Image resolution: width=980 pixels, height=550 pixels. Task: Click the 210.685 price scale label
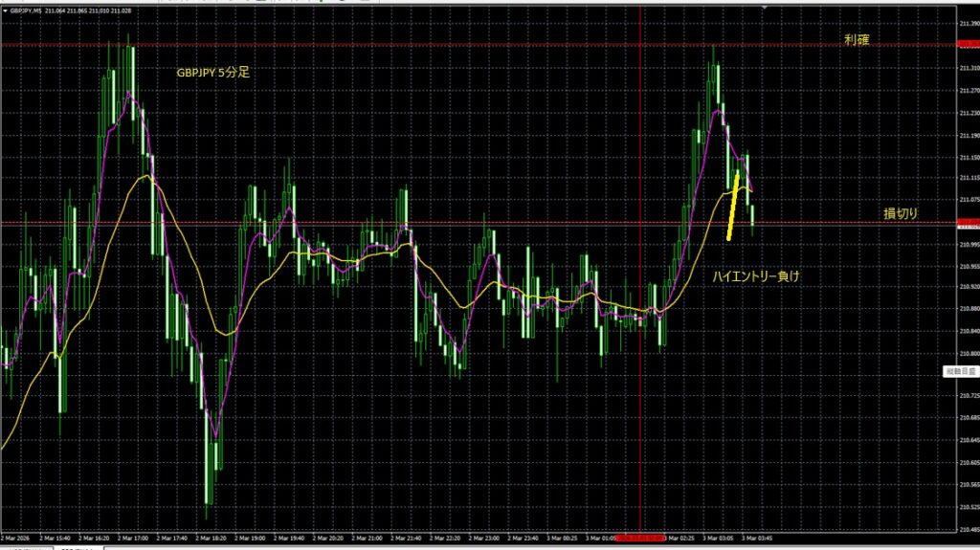pyautogui.click(x=969, y=418)
